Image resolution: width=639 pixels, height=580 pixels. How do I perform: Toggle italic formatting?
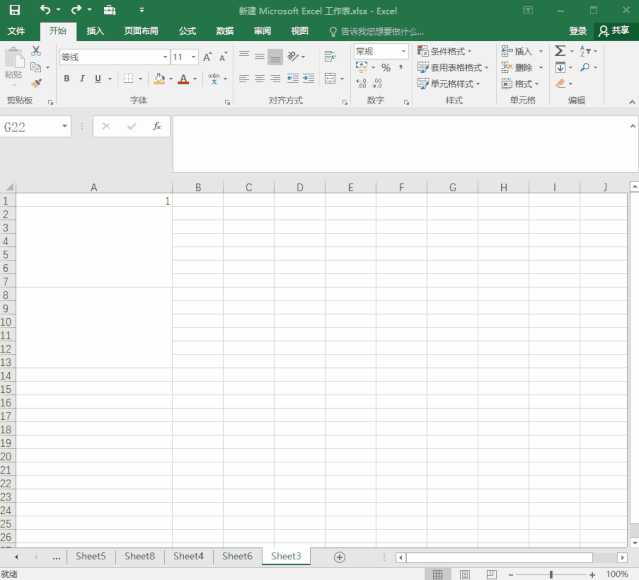point(82,79)
